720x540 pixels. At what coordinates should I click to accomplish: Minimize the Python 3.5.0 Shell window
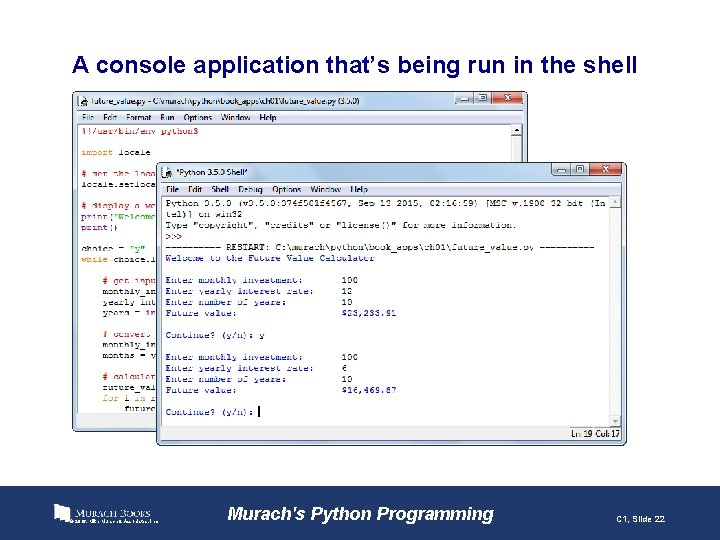[x=561, y=169]
